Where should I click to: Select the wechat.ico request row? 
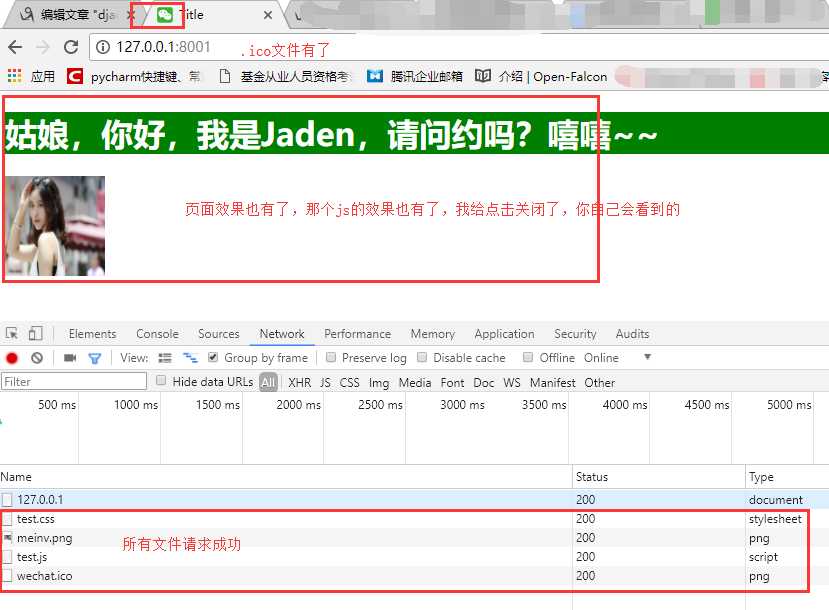click(285, 576)
